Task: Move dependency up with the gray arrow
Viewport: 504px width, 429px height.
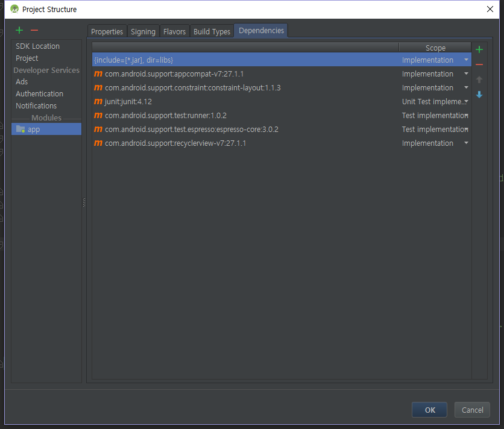Action: (479, 80)
